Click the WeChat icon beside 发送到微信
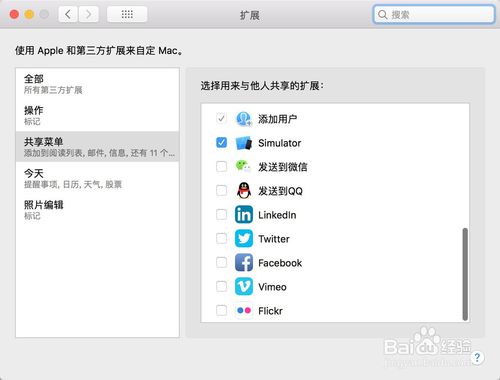500x380 pixels. tap(243, 166)
